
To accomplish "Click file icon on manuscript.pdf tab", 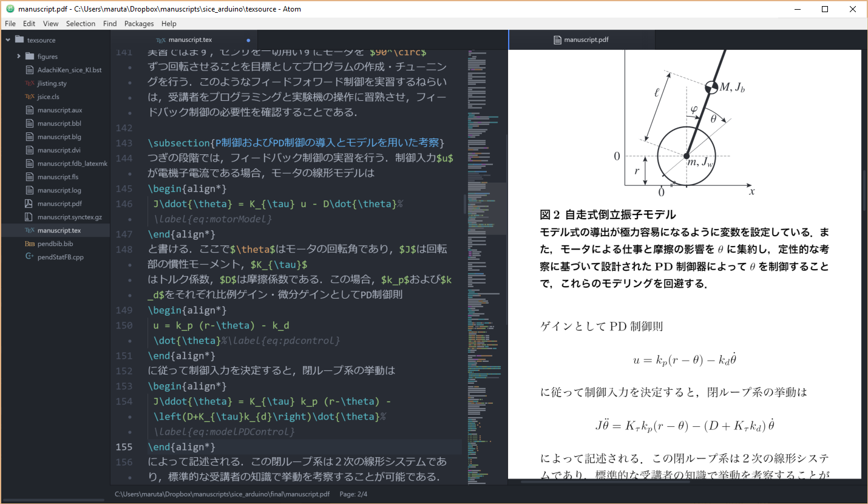I will 558,40.
